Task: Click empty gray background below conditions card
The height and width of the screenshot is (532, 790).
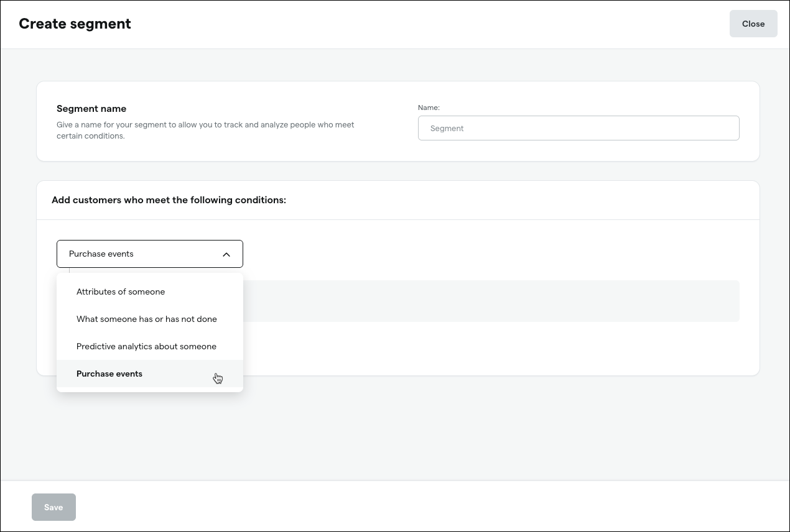Action: [435, 429]
